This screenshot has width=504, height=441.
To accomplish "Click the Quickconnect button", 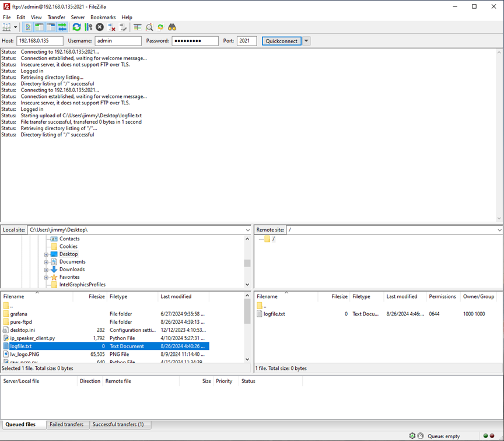I will [x=282, y=41].
